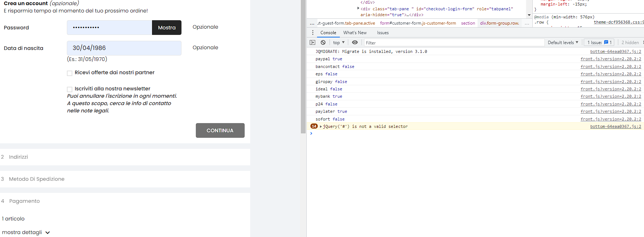Open the bottom-64eaa0367.js link on the jQuery error row
Screen dimensions: 644x237
click(x=616, y=126)
